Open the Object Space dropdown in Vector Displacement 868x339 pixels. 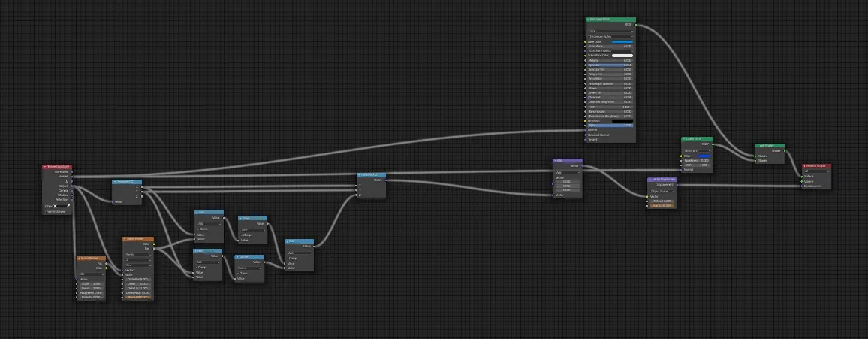[x=662, y=191]
